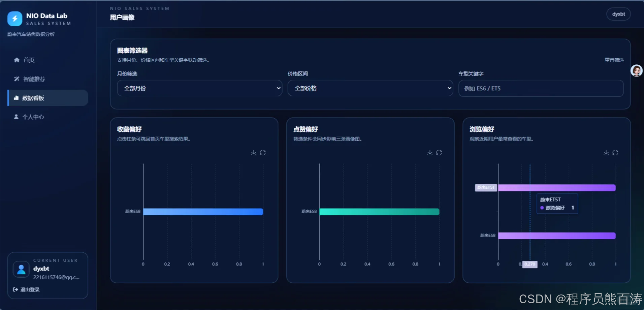This screenshot has width=644, height=310.
Task: Click the dyxbt user button at top right
Action: pyautogui.click(x=618, y=14)
